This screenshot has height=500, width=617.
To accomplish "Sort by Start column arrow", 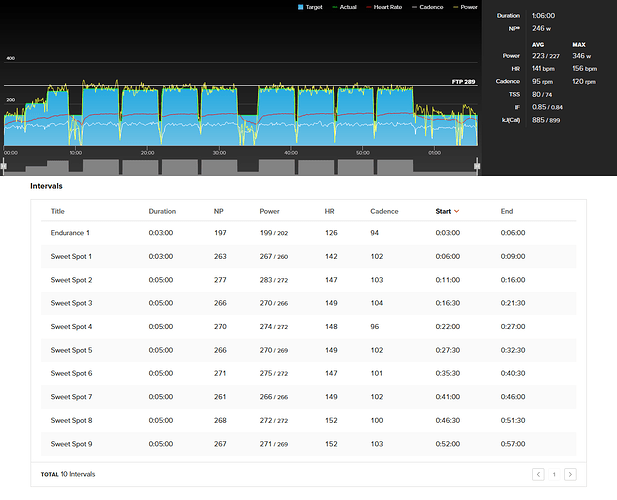I will pyautogui.click(x=456, y=211).
